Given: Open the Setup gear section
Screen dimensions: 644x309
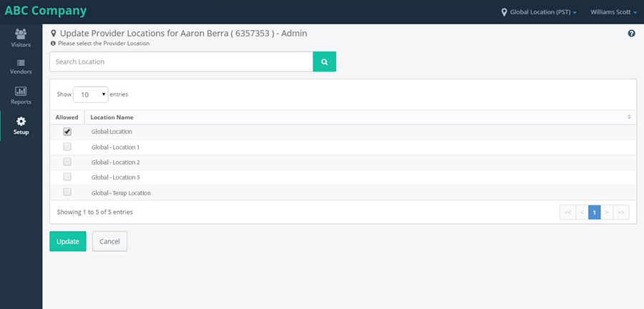Looking at the screenshot, I should (x=21, y=126).
